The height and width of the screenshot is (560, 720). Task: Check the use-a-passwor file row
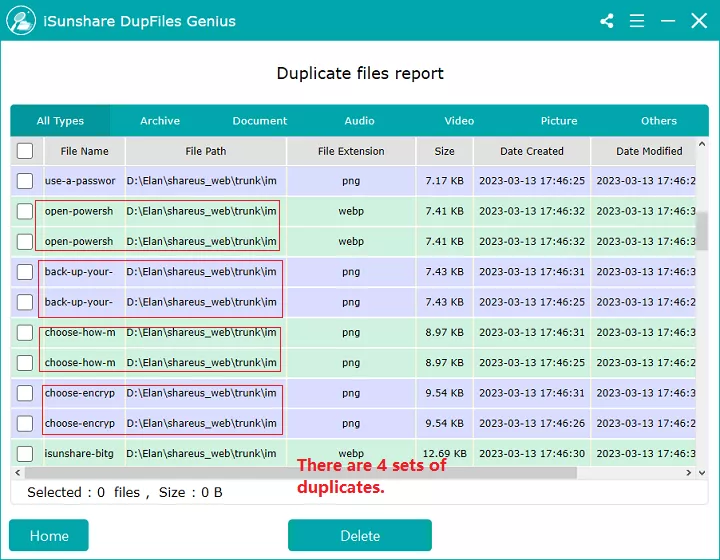pos(25,181)
